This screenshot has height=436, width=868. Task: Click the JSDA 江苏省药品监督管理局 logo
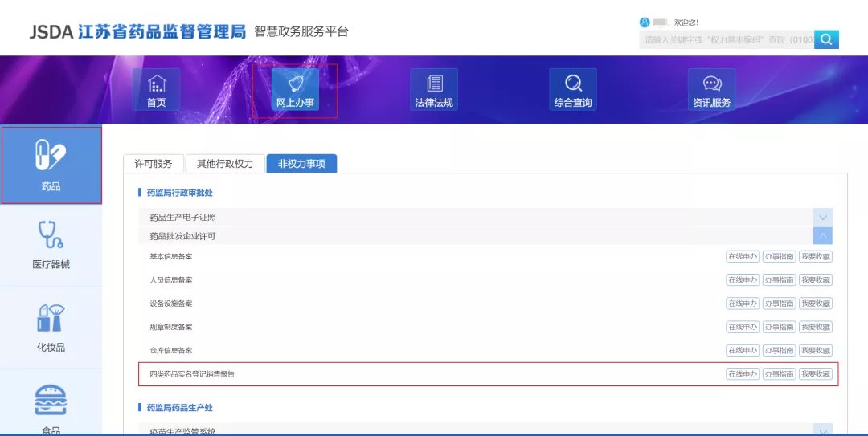pos(138,31)
